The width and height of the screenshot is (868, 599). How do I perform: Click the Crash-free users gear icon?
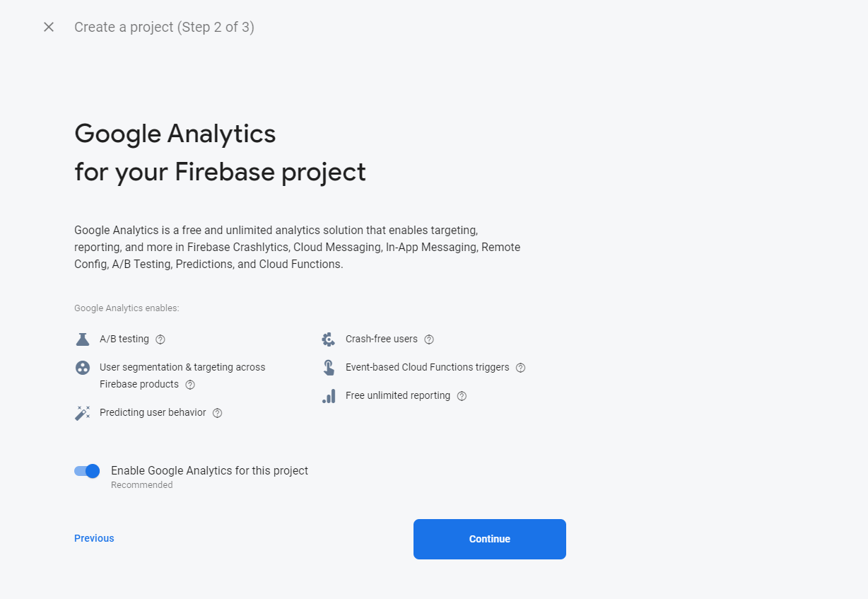click(x=329, y=339)
